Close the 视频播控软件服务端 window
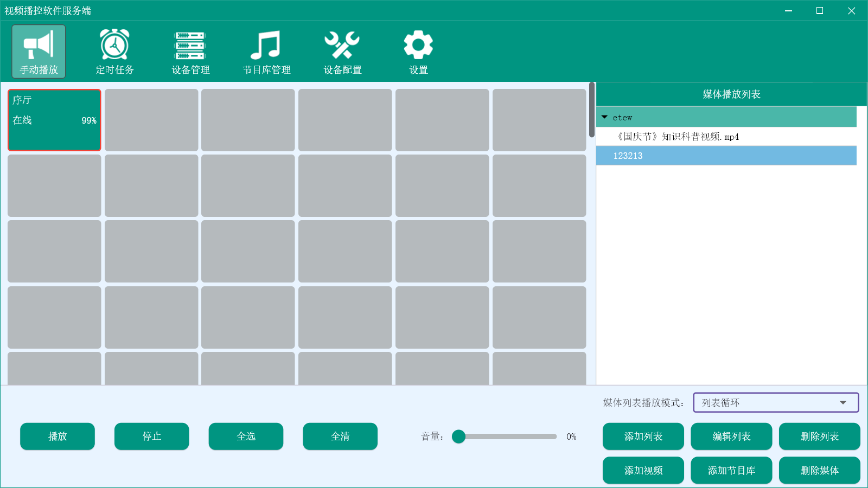 pos(851,11)
